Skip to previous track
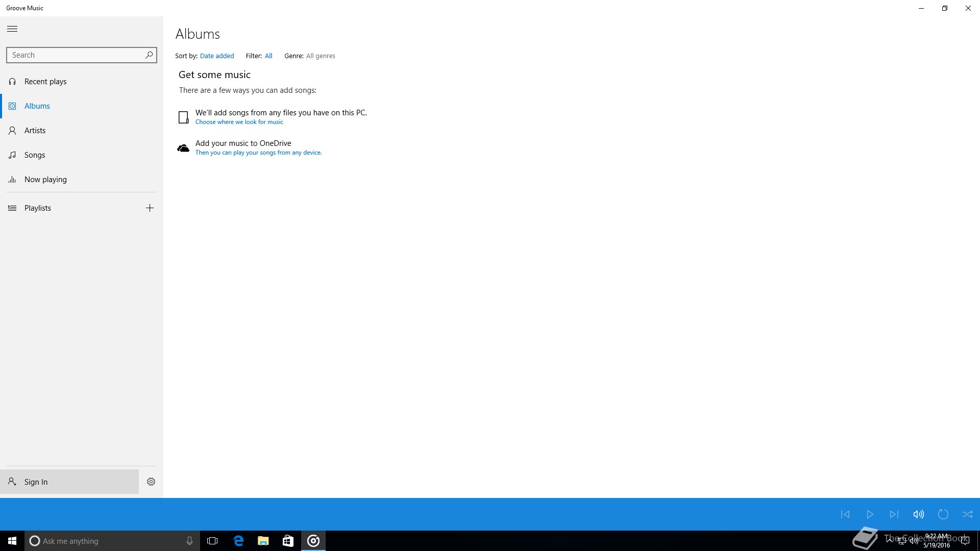The height and width of the screenshot is (551, 980). click(x=845, y=514)
